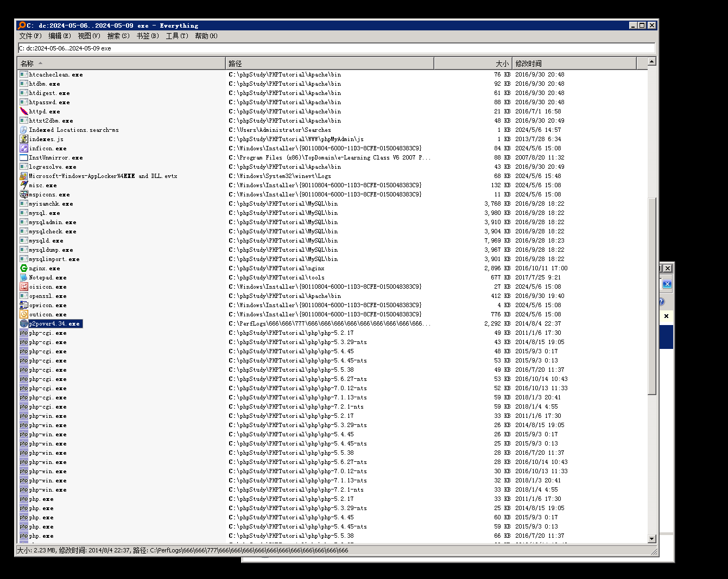Click the size value 2,896 KB
728x579 pixels.
pyautogui.click(x=497, y=268)
